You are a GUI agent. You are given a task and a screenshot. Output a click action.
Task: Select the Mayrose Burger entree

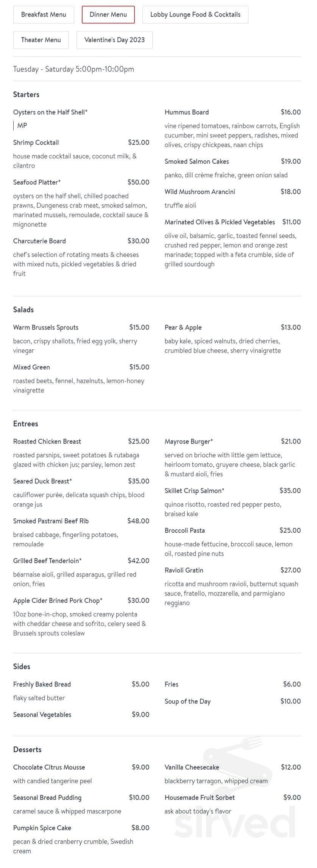point(188,441)
